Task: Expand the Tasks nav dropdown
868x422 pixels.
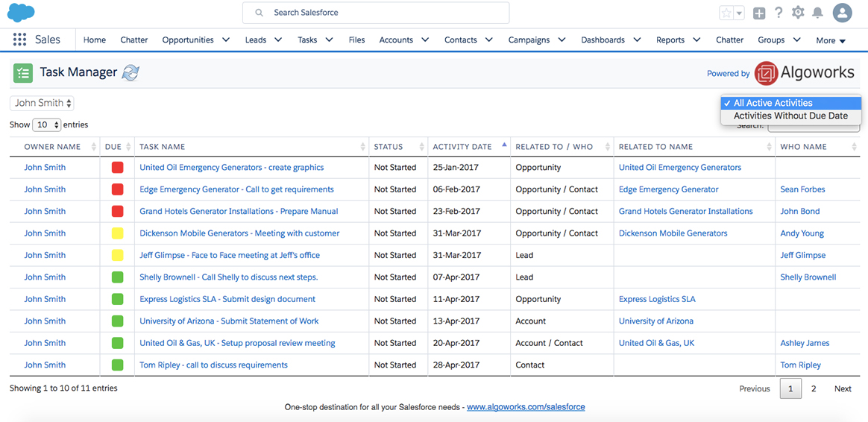Action: 329,40
